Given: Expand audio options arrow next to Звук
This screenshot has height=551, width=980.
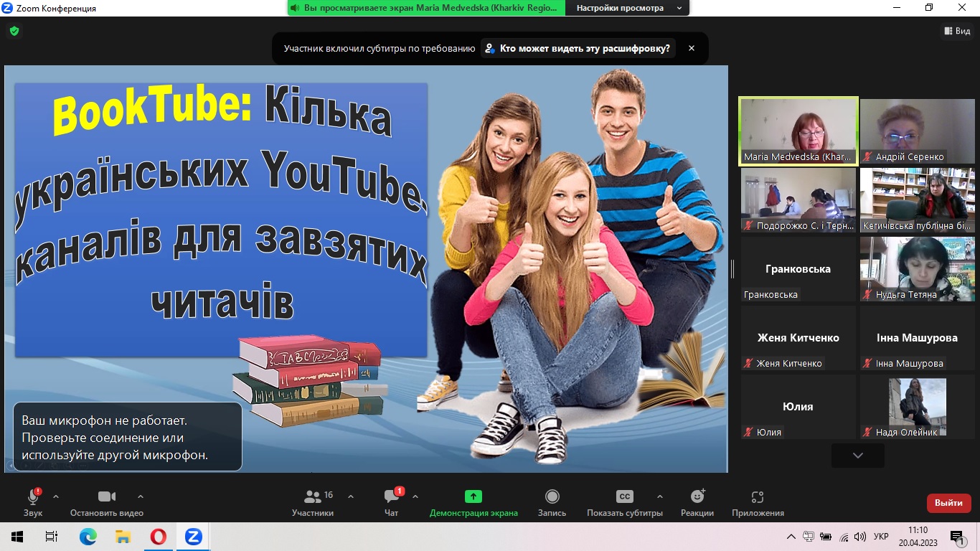Looking at the screenshot, I should click(x=56, y=496).
